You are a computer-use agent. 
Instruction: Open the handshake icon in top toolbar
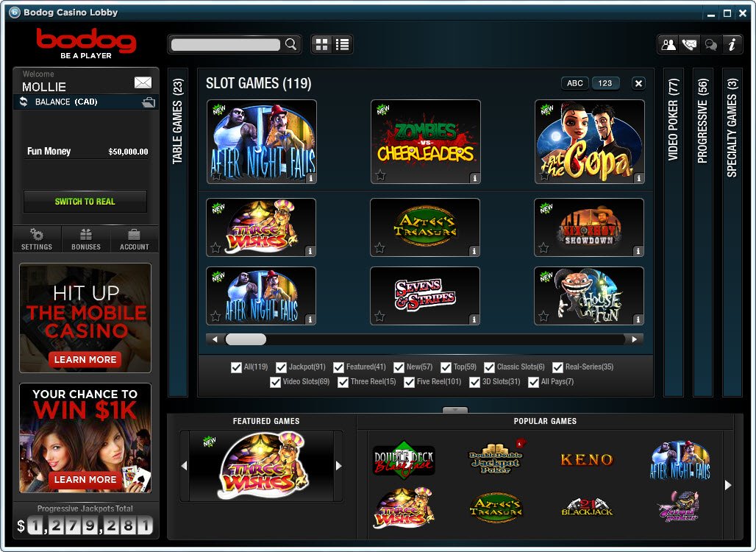[690, 44]
